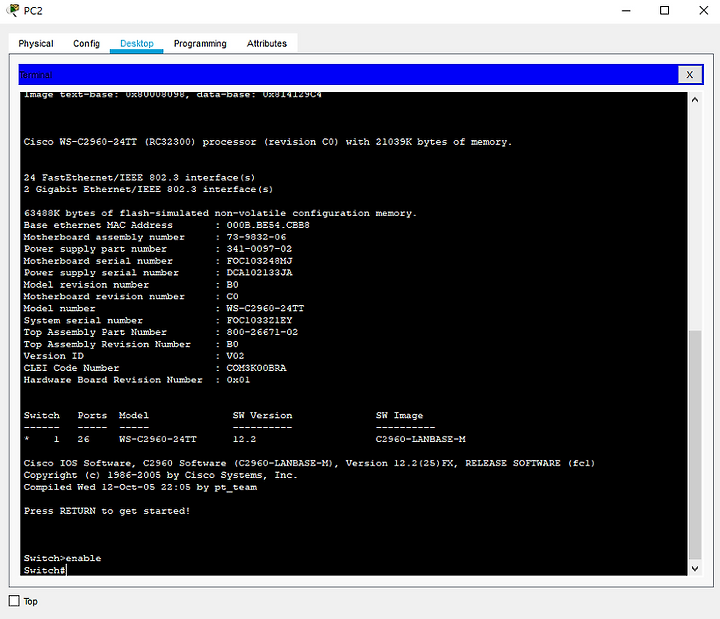
Task: Minimize the PC2 window
Action: 626,11
